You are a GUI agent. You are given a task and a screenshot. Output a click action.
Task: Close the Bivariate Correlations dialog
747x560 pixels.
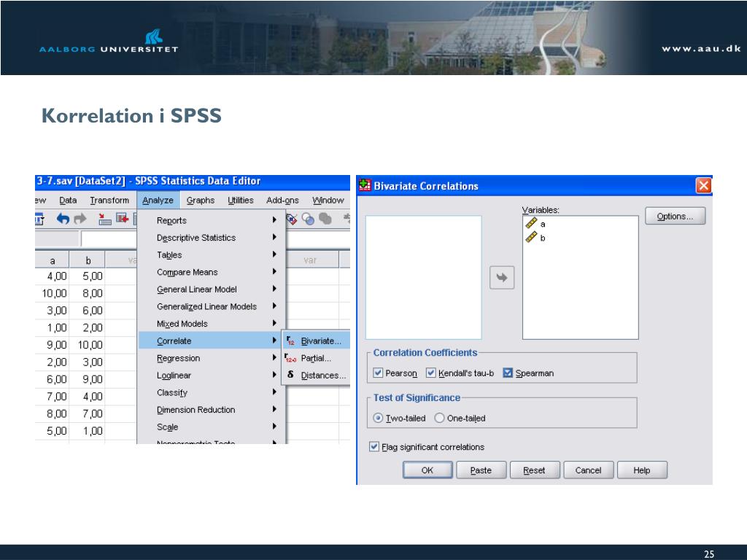pyautogui.click(x=704, y=185)
